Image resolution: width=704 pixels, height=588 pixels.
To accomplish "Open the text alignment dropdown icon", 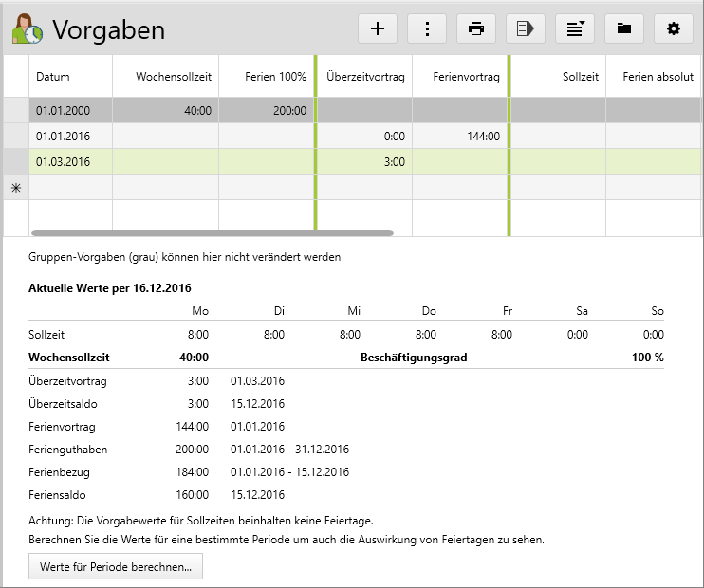I will click(575, 28).
